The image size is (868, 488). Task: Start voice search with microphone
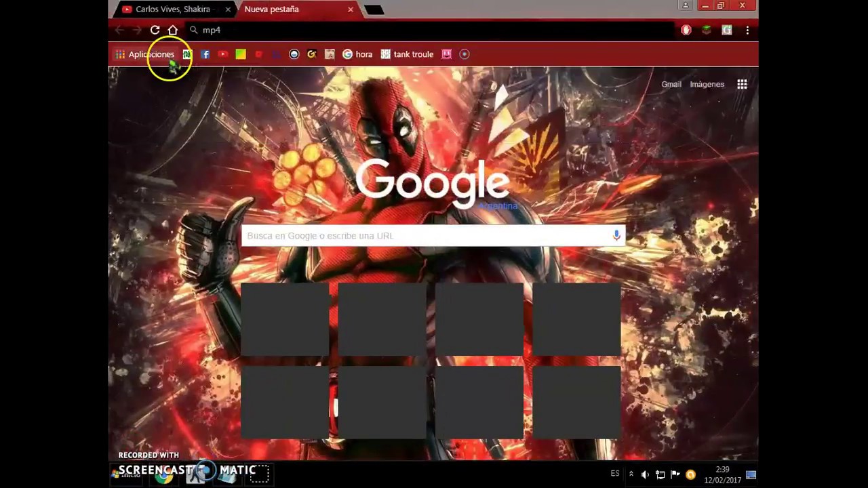click(616, 235)
